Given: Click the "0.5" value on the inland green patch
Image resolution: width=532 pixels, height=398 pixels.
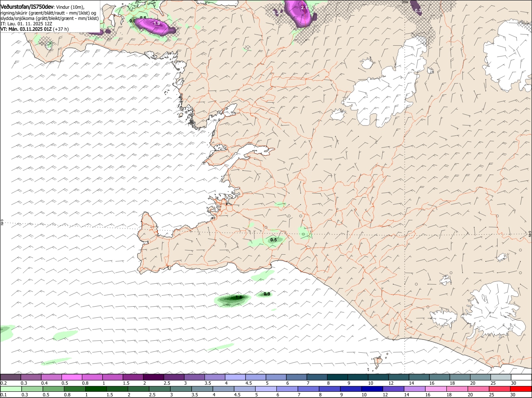Looking at the screenshot, I should click(x=273, y=240).
